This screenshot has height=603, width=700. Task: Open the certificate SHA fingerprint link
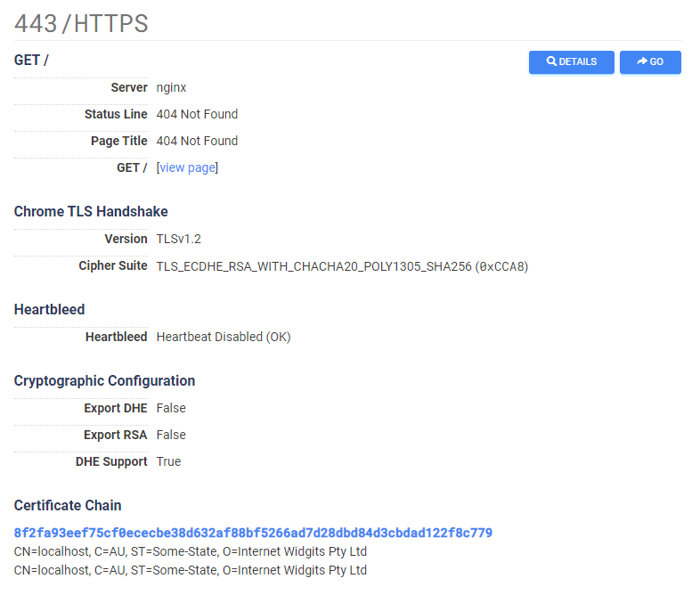point(253,533)
